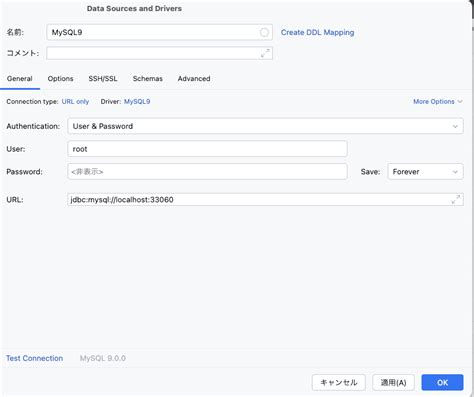Click the Password input field
Viewport: 474px width, 397px height.
point(207,172)
